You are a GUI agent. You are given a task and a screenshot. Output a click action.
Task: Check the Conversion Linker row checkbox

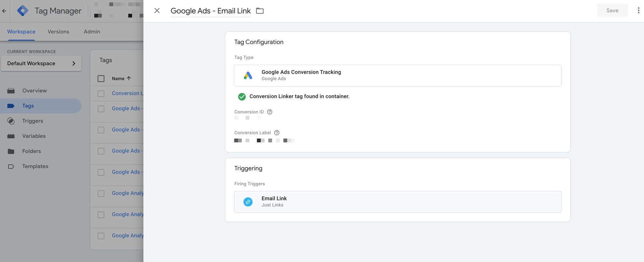tap(101, 94)
